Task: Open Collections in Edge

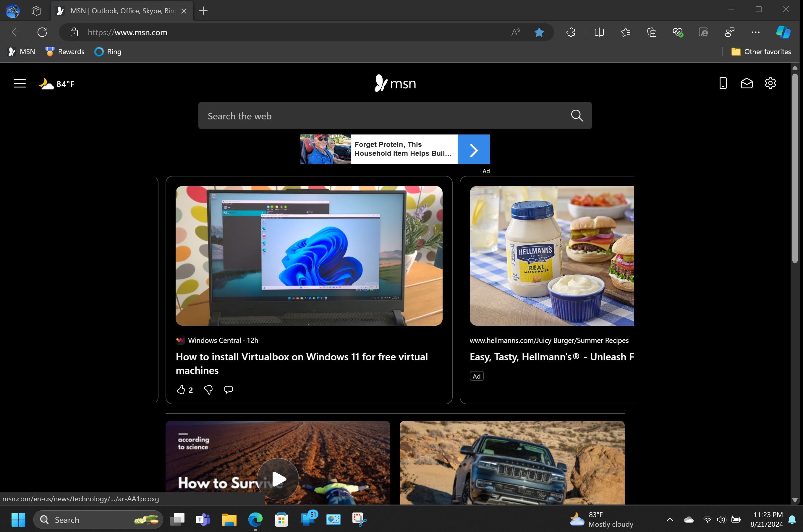Action: click(652, 32)
